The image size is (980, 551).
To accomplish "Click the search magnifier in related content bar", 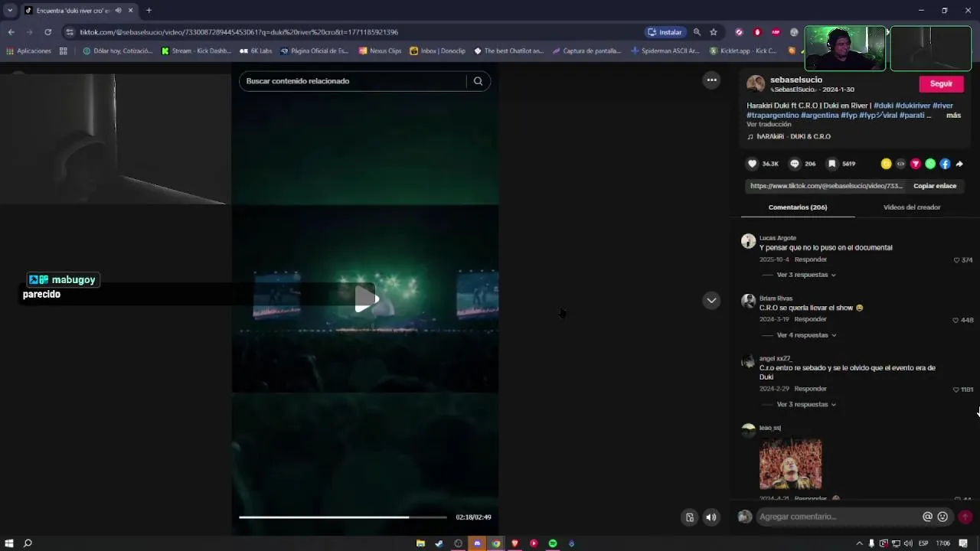I will tap(478, 81).
